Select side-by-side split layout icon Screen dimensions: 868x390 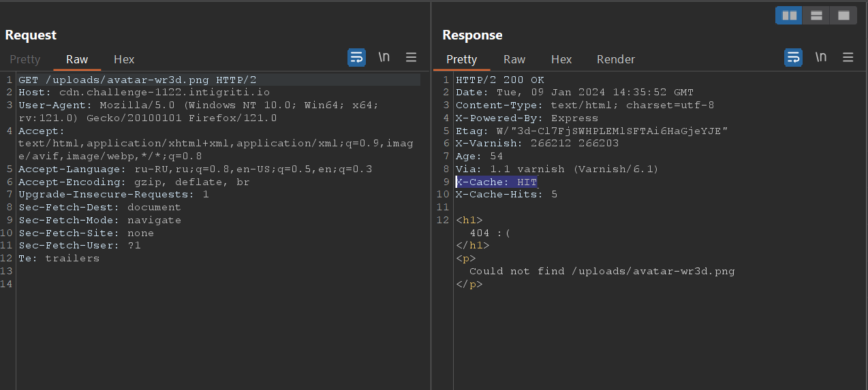[789, 15]
